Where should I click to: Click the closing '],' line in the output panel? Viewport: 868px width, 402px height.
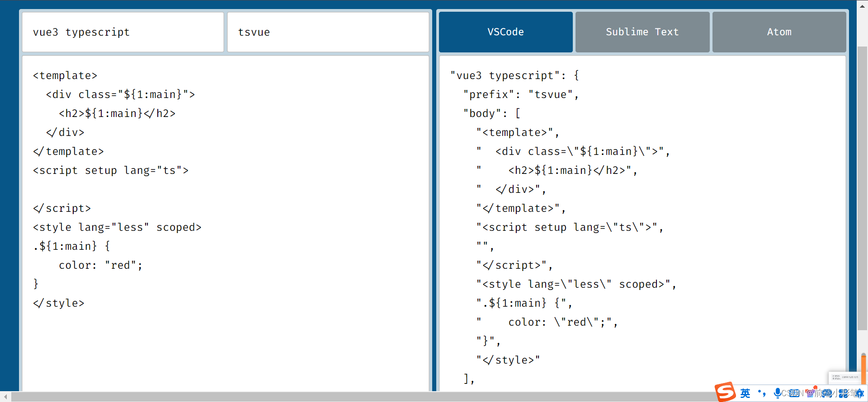(469, 379)
